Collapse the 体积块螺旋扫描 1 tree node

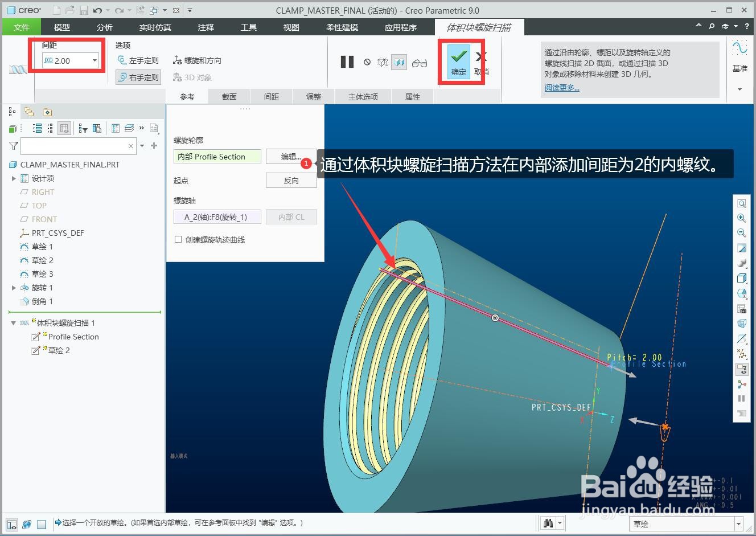(13, 323)
